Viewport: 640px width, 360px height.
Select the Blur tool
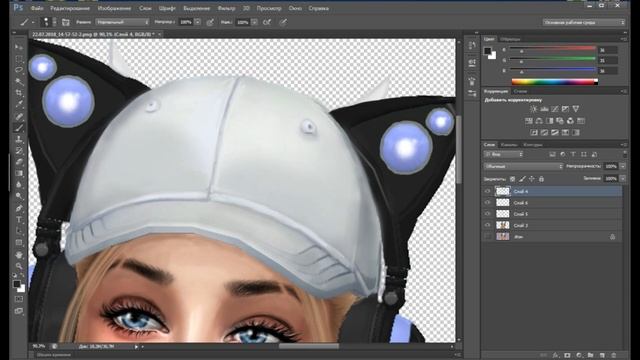[19, 185]
